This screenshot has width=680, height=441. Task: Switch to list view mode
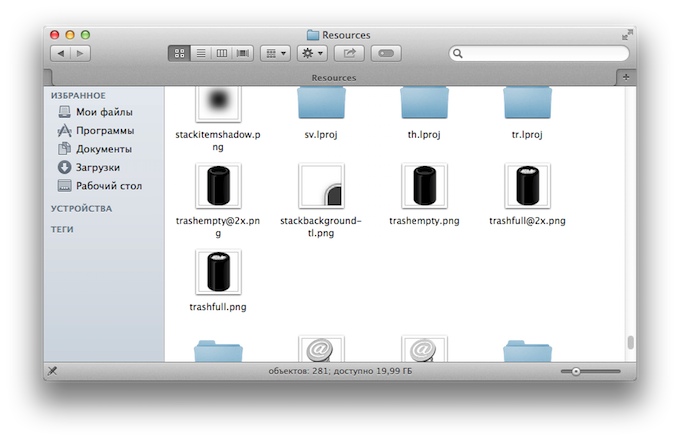(x=200, y=53)
